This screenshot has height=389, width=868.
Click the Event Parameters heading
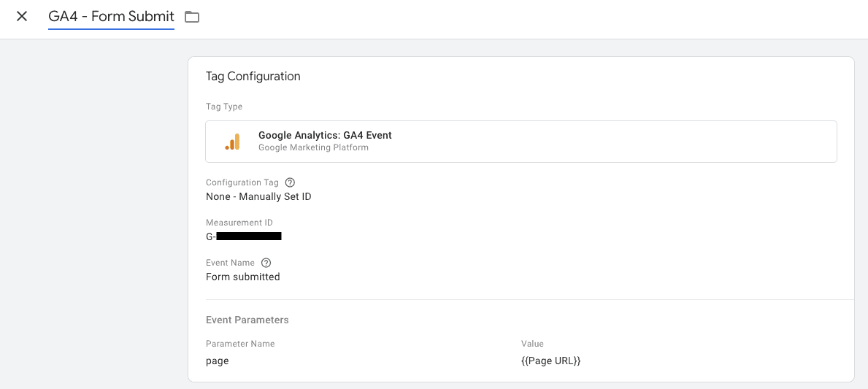tap(247, 320)
